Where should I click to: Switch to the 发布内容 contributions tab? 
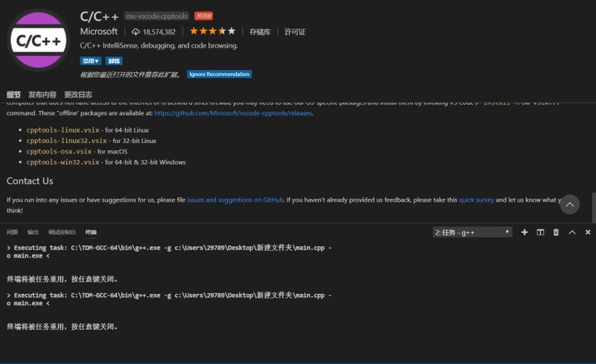tap(42, 95)
